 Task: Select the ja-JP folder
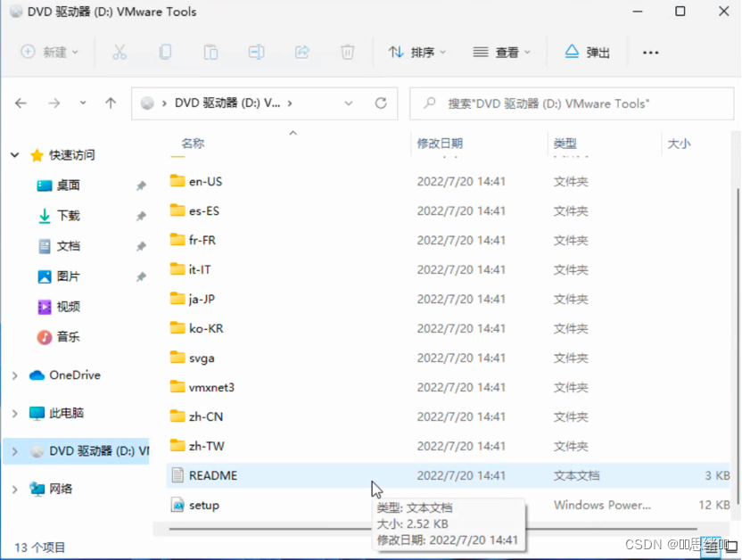192,299
